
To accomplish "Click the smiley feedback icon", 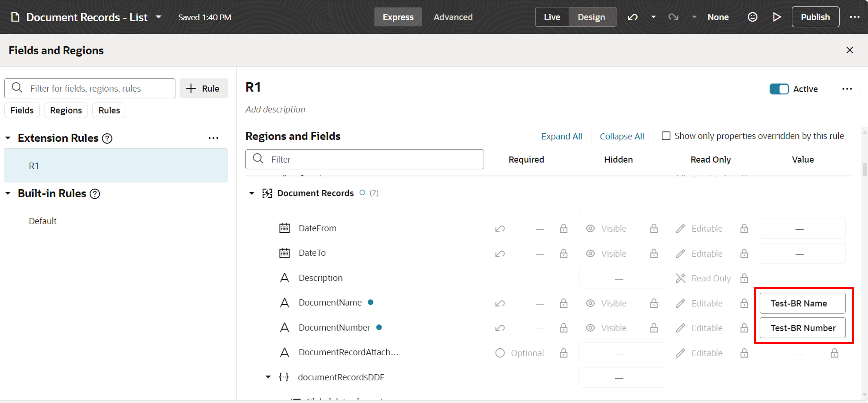I will tap(752, 17).
